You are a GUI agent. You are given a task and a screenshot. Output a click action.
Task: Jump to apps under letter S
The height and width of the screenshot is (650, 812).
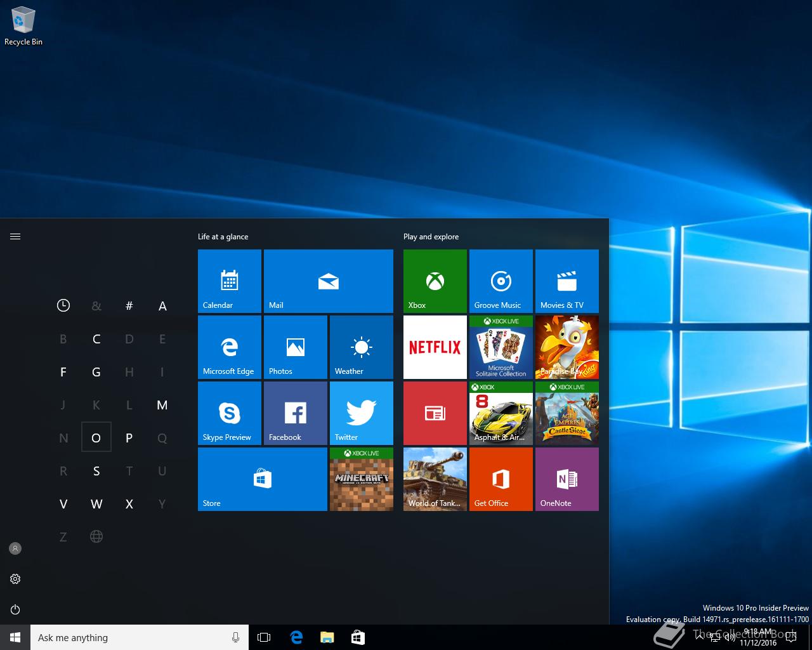(x=96, y=471)
